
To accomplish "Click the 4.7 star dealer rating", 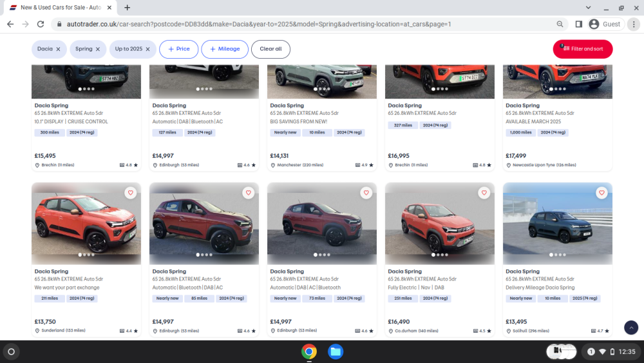I will tap(600, 331).
